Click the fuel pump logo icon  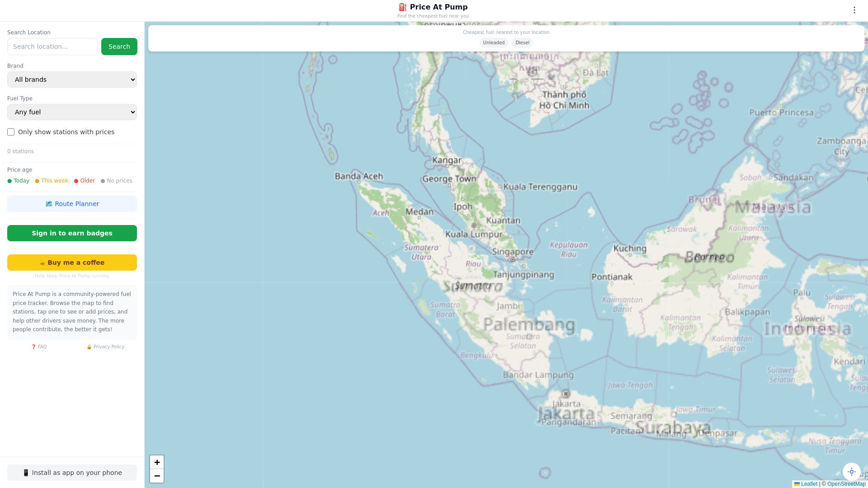tap(402, 7)
